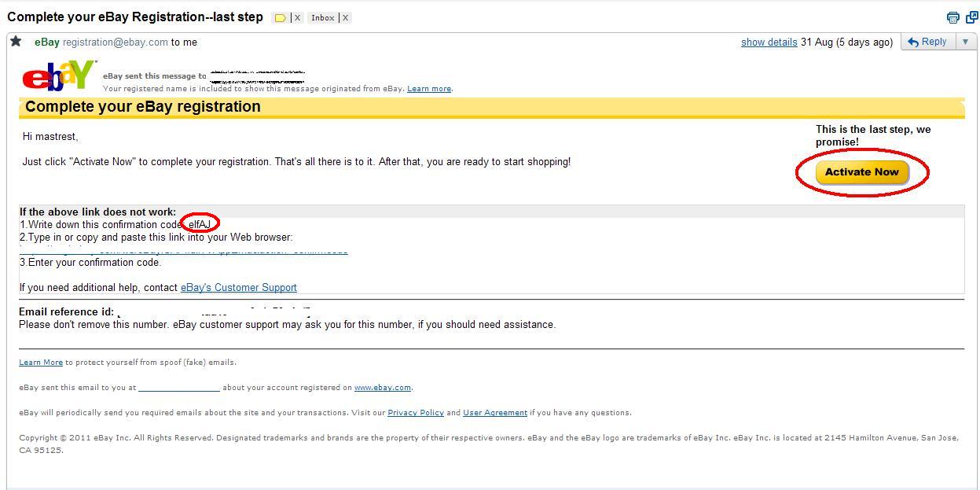980x490 pixels.
Task: Remove the yellow label with its X
Action: point(297,17)
